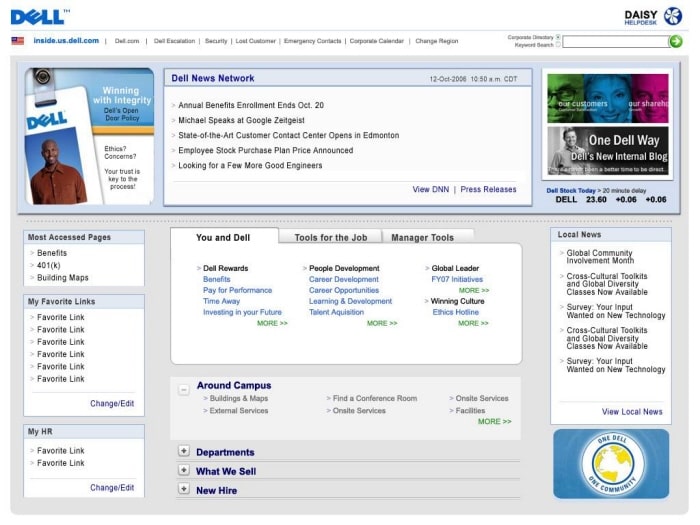Open 401(k) under Most Accessed Pages
The image size is (700, 525).
click(x=48, y=265)
